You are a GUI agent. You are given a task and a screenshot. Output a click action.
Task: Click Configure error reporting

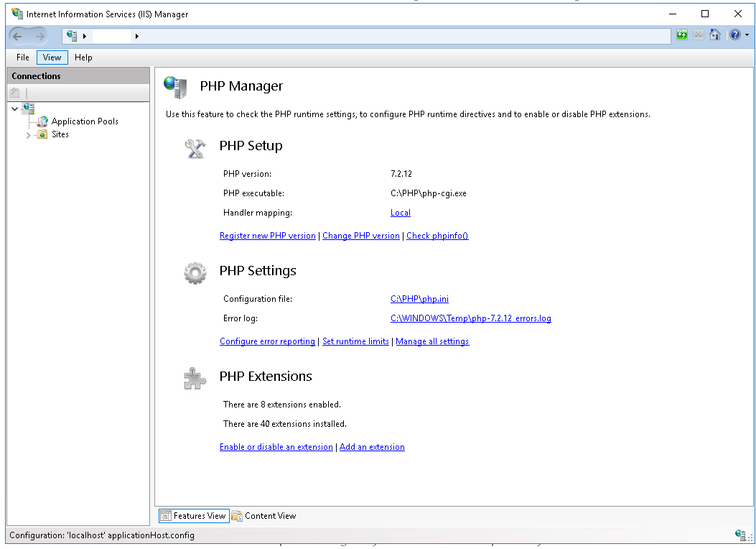(268, 341)
